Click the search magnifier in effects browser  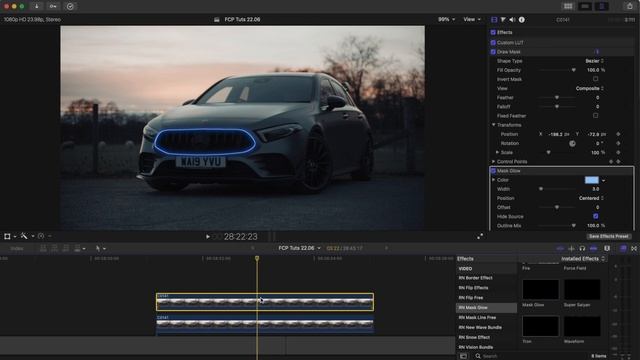[x=478, y=356]
